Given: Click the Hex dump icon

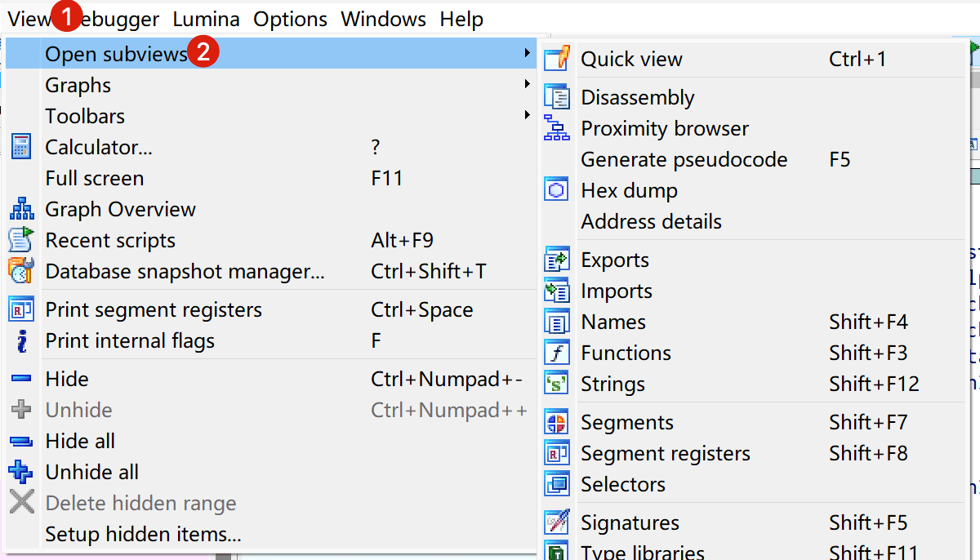Looking at the screenshot, I should click(557, 190).
